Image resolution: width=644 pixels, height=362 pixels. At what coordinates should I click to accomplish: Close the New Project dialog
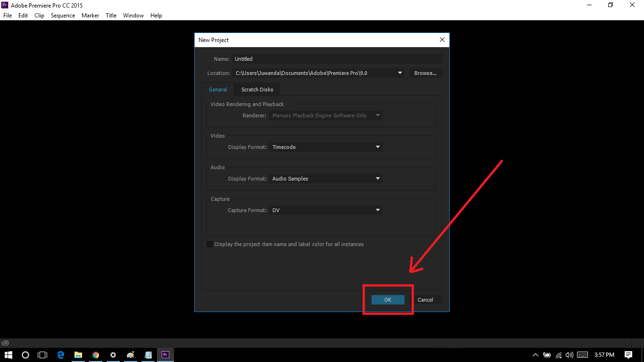(442, 40)
